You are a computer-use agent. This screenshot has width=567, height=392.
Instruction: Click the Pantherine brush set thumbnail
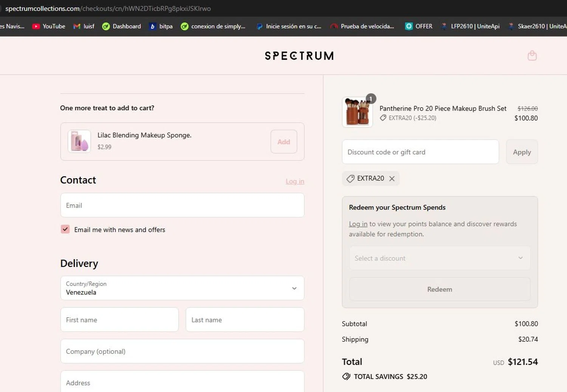357,112
